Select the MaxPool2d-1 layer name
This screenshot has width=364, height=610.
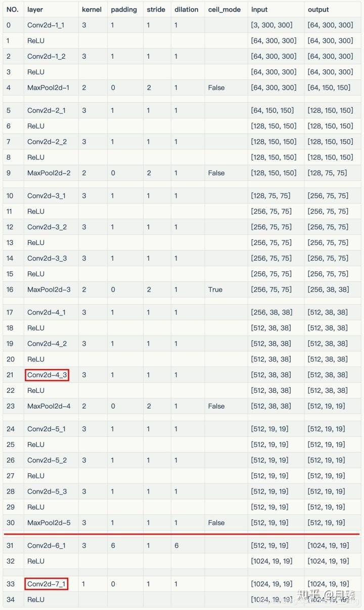(48, 88)
